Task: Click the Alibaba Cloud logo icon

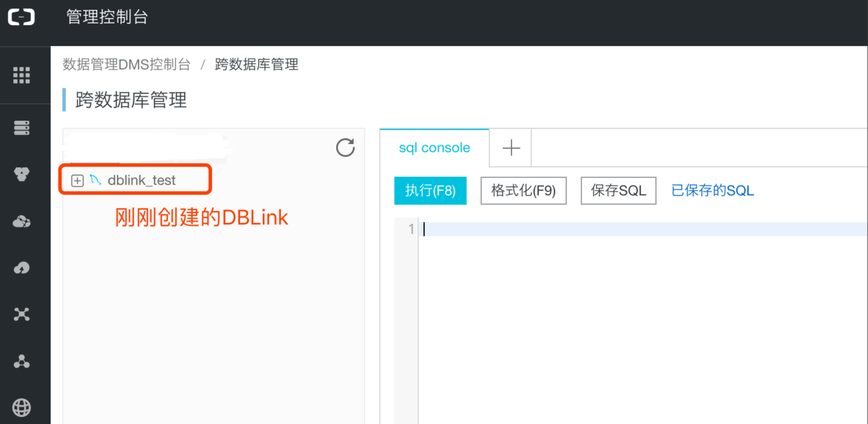Action: 21,17
